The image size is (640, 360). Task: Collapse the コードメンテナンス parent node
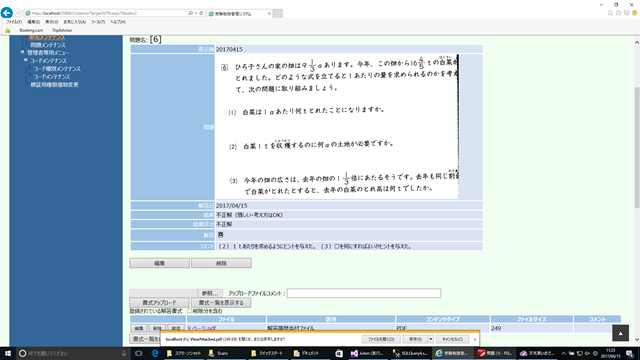[26, 60]
